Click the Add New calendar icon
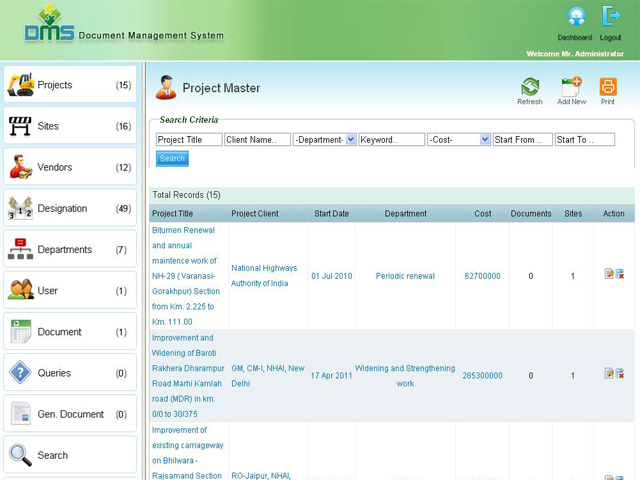The width and height of the screenshot is (640, 480). tap(571, 87)
